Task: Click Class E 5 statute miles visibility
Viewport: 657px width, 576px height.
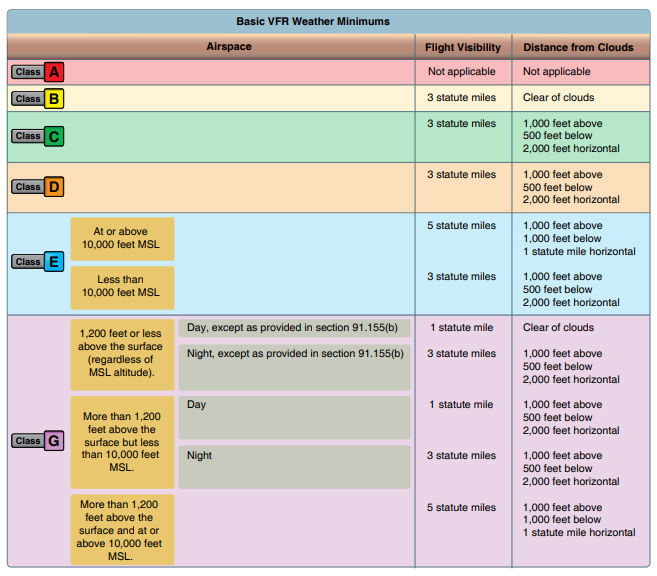Action: click(461, 226)
